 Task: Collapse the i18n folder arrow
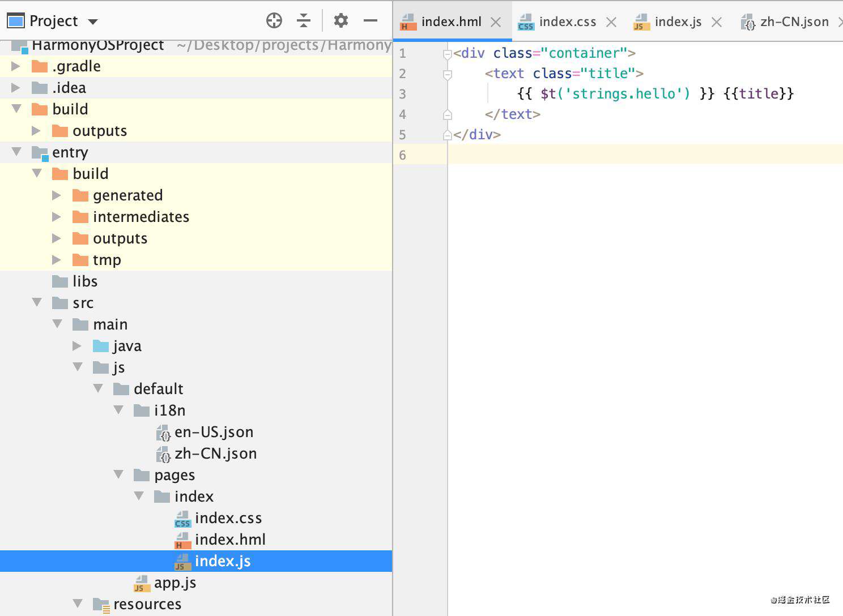(x=118, y=410)
